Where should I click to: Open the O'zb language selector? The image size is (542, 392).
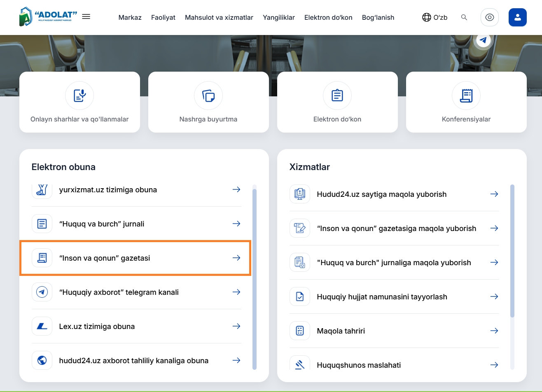pyautogui.click(x=435, y=17)
